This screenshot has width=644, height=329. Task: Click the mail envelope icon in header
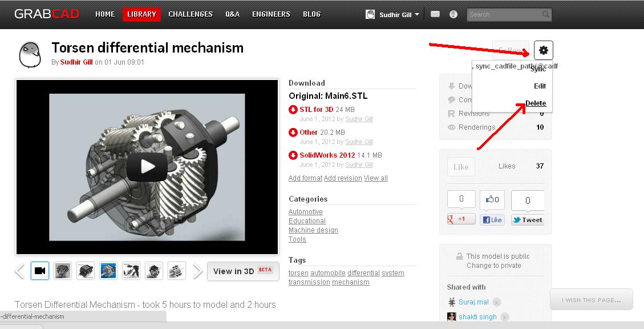pos(435,14)
